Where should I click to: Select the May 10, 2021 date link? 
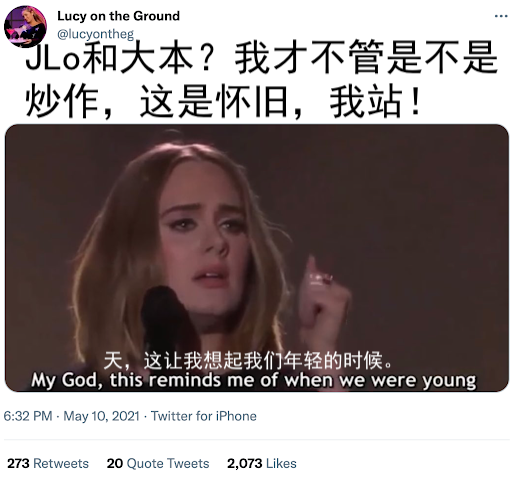[101, 416]
